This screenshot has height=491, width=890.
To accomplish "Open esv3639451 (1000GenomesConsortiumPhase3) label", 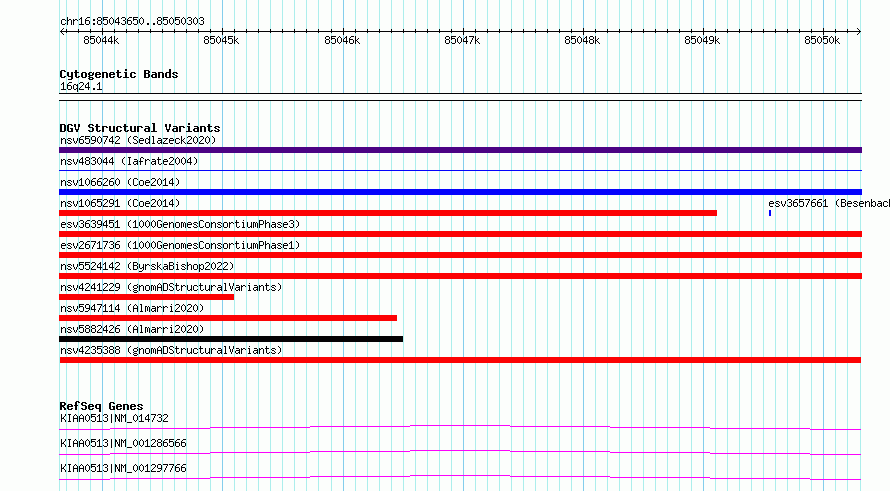I will [180, 224].
